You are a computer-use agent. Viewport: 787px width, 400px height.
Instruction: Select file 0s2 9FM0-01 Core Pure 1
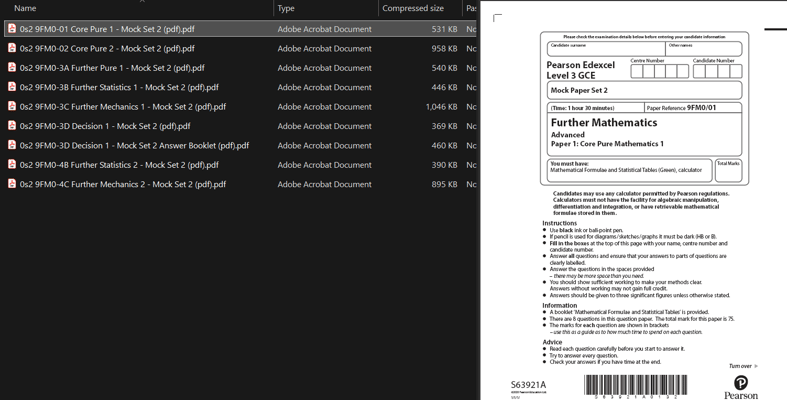pos(107,29)
